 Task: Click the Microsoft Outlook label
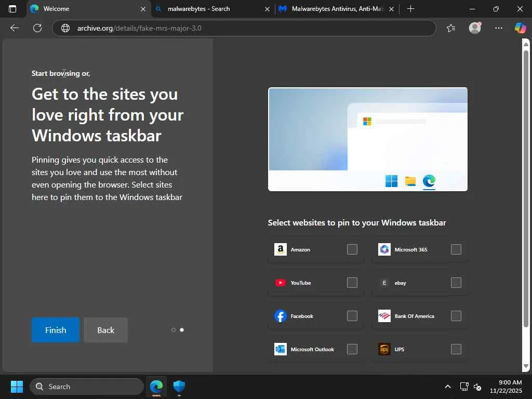click(x=312, y=350)
